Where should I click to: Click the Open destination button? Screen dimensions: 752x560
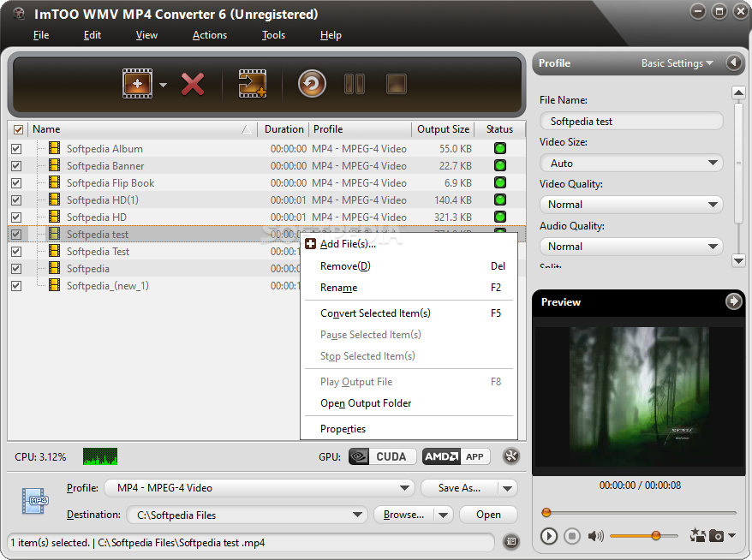488,515
